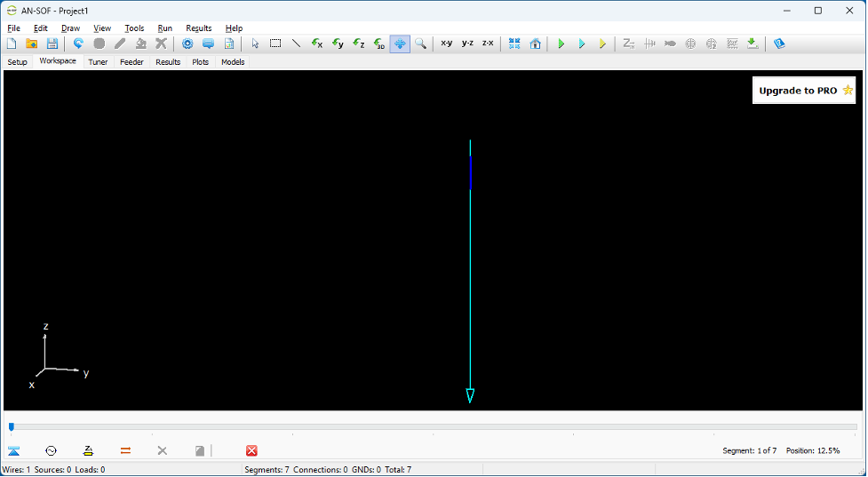Image resolution: width=868 pixels, height=477 pixels.
Task: Open the report sheet chart icon
Action: pos(229,44)
